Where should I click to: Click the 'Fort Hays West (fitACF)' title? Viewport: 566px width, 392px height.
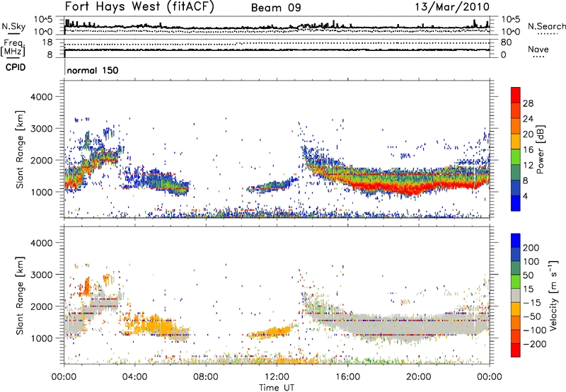click(x=139, y=7)
